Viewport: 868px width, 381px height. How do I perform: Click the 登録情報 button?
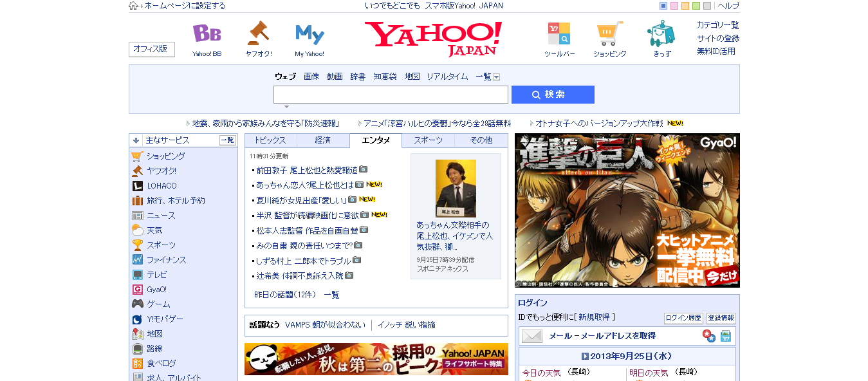[721, 318]
